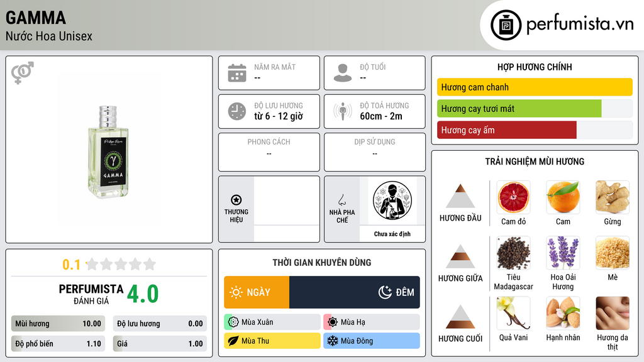Select the Mùa Thu season chip
644x362 pixels.
point(272,341)
